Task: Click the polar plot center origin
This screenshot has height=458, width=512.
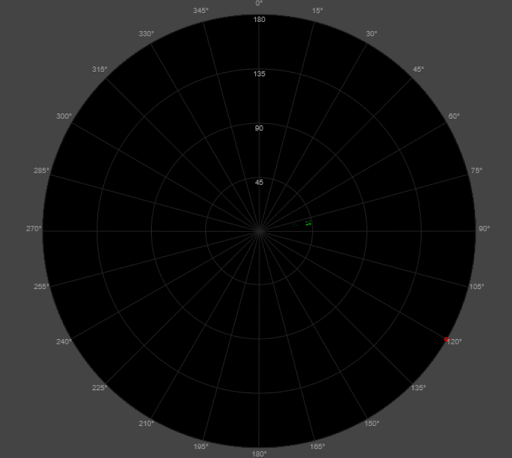Action: 259,231
